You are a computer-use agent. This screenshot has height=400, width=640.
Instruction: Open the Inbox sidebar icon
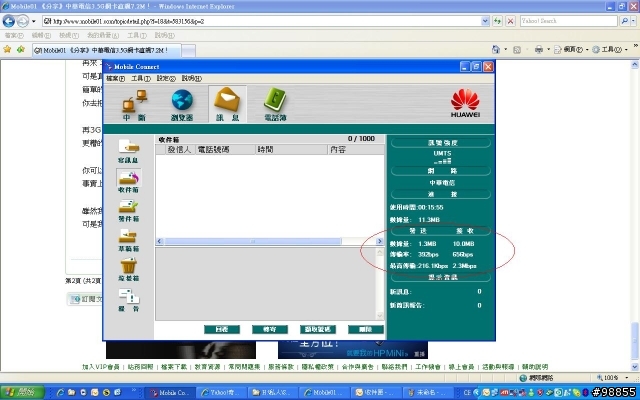[x=129, y=181]
